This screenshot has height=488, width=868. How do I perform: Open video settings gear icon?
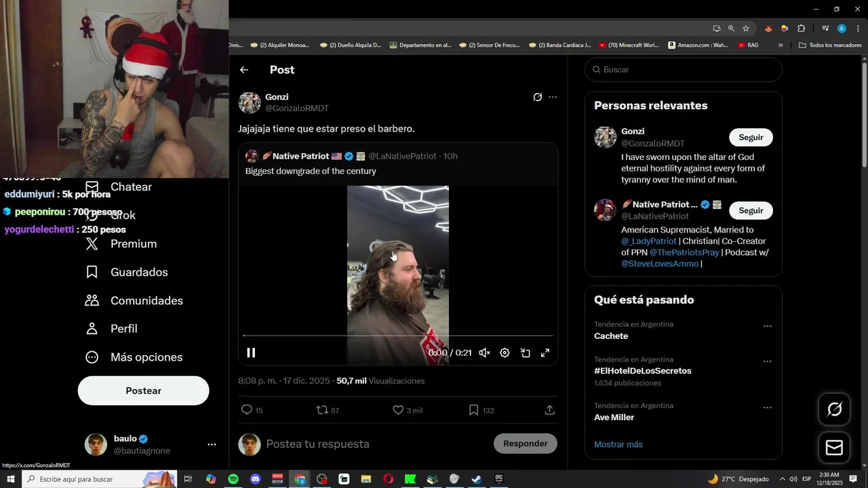tap(505, 352)
